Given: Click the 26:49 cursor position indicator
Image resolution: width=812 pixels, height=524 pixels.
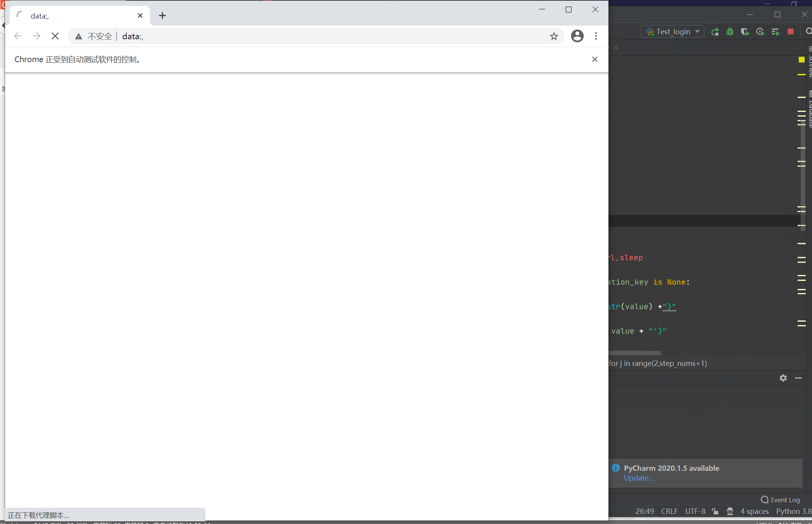Looking at the screenshot, I should click(645, 511).
